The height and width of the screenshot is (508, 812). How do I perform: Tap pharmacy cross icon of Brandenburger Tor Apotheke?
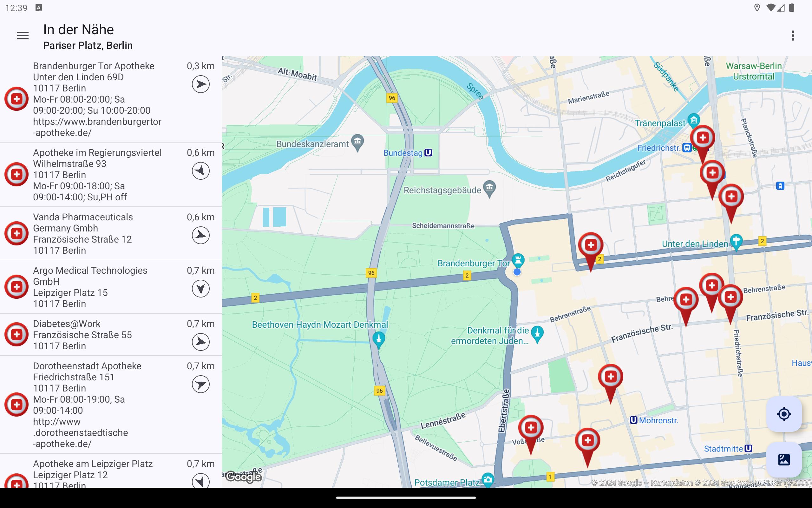pyautogui.click(x=16, y=99)
